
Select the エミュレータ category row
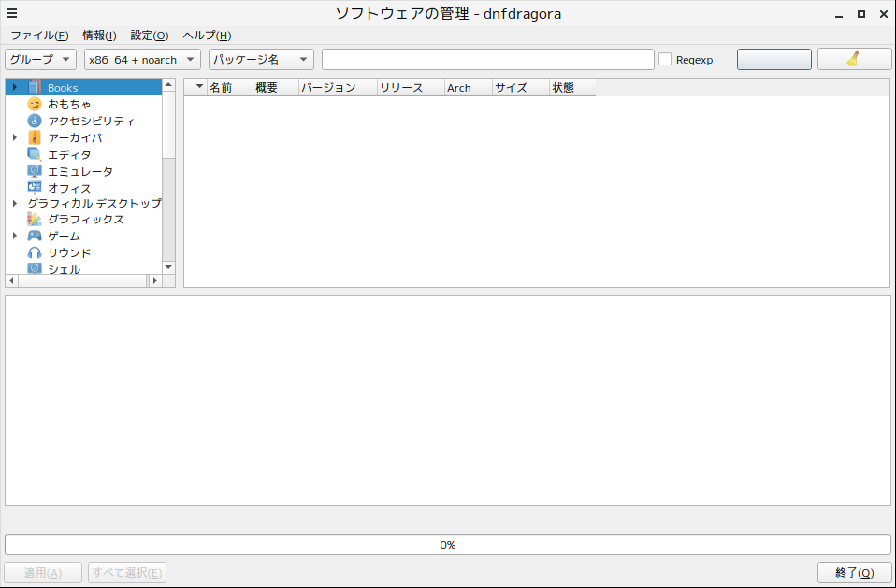pyautogui.click(x=83, y=171)
